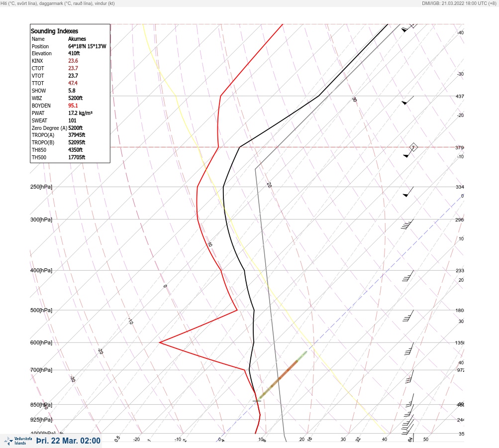Click the 437 height label on right axis
This screenshot has height=448, width=499.
pos(460,96)
